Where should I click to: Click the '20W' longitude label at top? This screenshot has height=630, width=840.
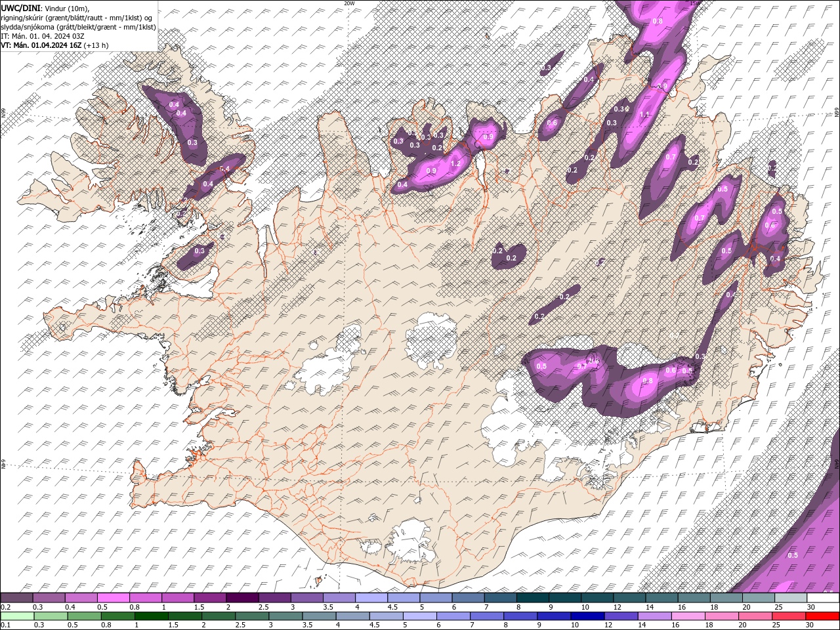tap(349, 3)
